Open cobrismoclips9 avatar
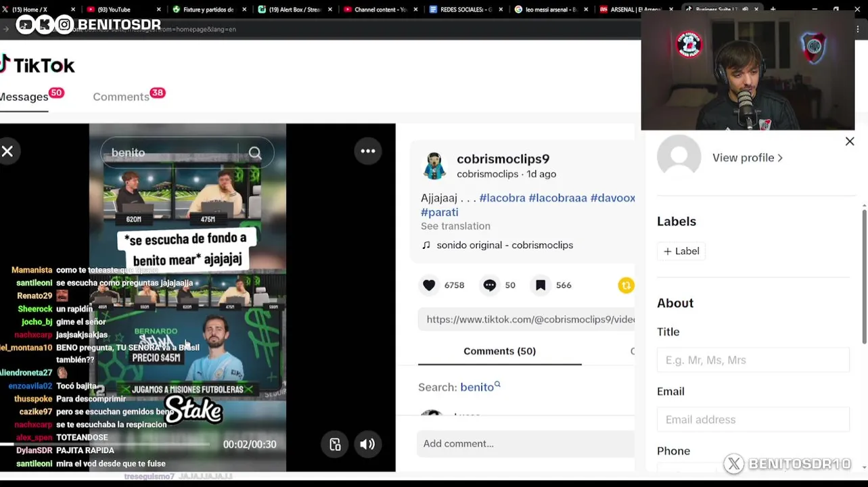This screenshot has width=868, height=487. pos(434,166)
